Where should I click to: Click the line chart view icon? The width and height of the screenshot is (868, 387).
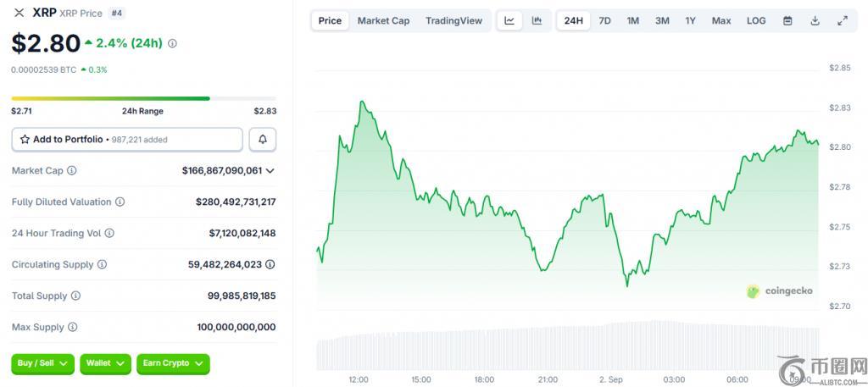[x=509, y=20]
